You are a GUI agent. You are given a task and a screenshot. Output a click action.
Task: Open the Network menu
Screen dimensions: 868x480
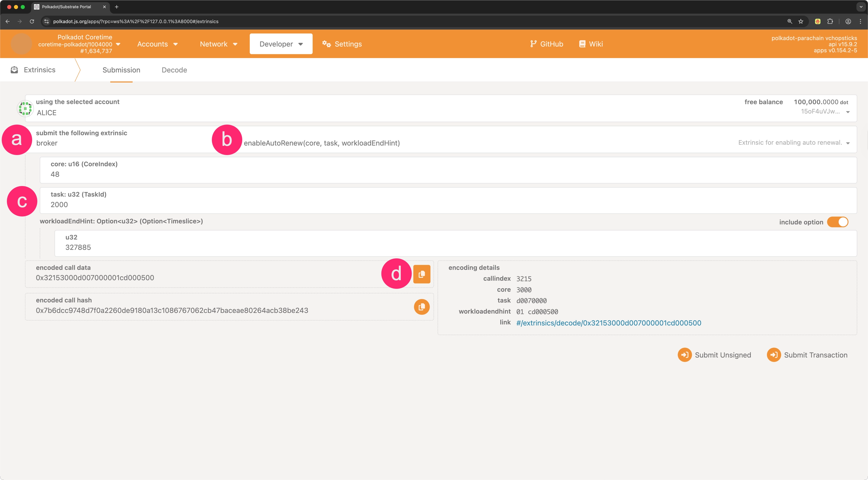tap(218, 44)
